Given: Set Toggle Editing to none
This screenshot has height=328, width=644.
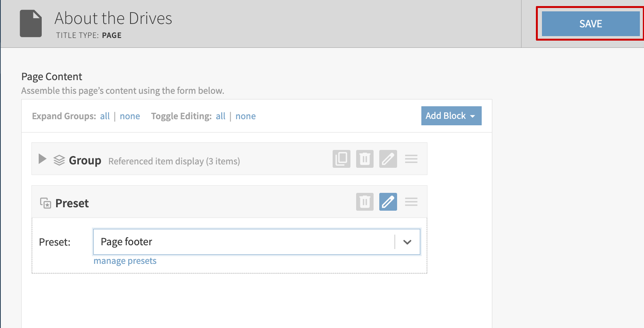Looking at the screenshot, I should coord(245,116).
